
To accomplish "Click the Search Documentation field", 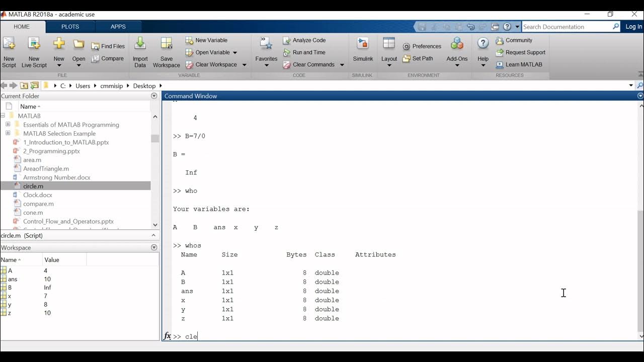I will [x=567, y=27].
